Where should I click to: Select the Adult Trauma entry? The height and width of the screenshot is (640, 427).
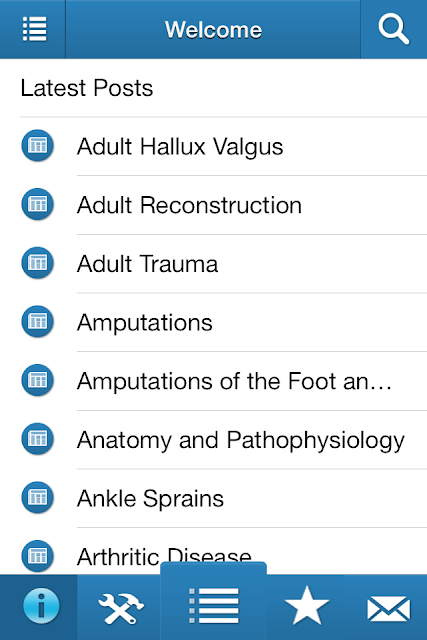tap(223, 264)
